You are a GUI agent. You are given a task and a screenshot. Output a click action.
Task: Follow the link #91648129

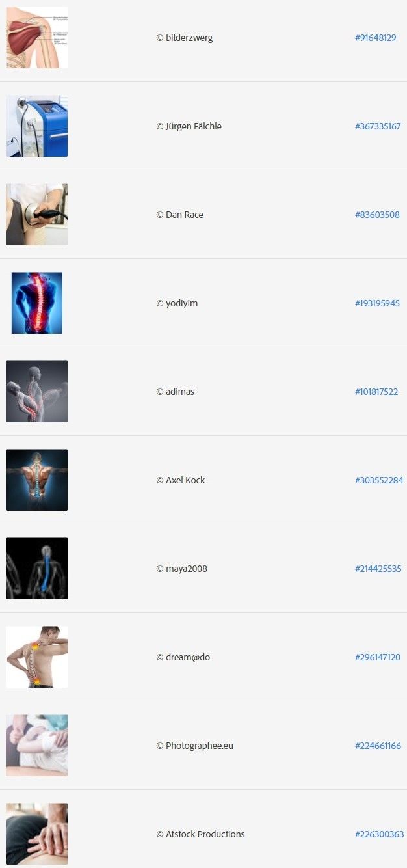[x=375, y=38]
